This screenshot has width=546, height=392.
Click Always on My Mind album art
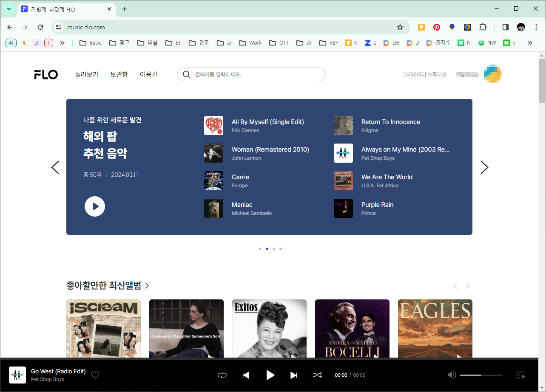(343, 153)
